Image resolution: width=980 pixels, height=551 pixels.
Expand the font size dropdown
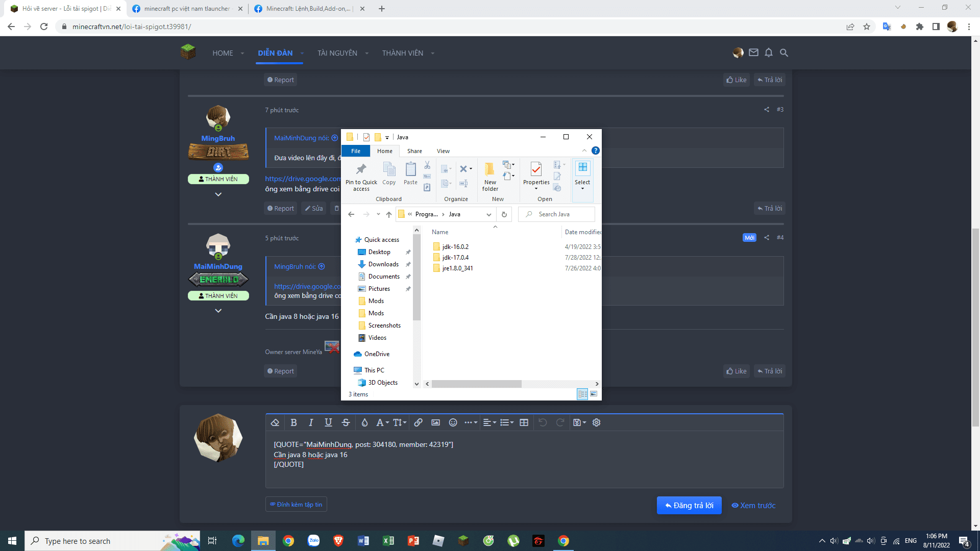pos(400,422)
